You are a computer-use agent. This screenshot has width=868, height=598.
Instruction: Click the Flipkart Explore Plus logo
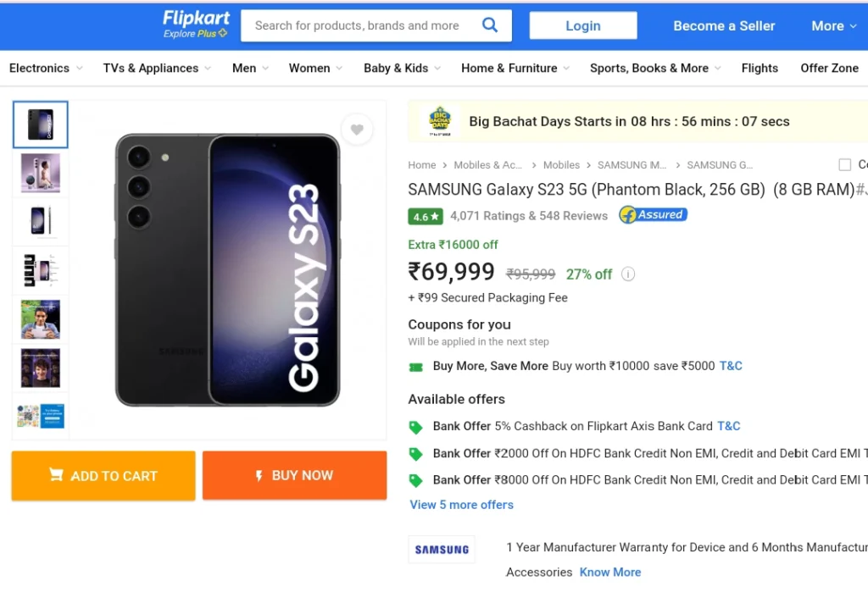[196, 25]
